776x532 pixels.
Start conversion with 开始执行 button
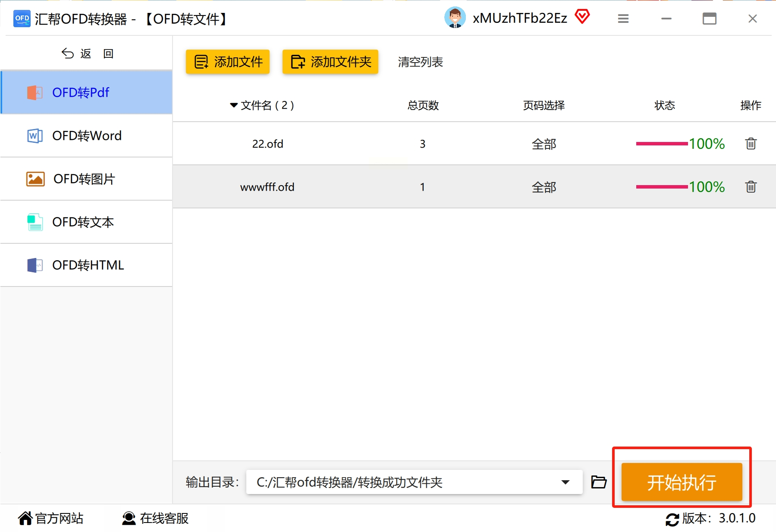tap(682, 482)
